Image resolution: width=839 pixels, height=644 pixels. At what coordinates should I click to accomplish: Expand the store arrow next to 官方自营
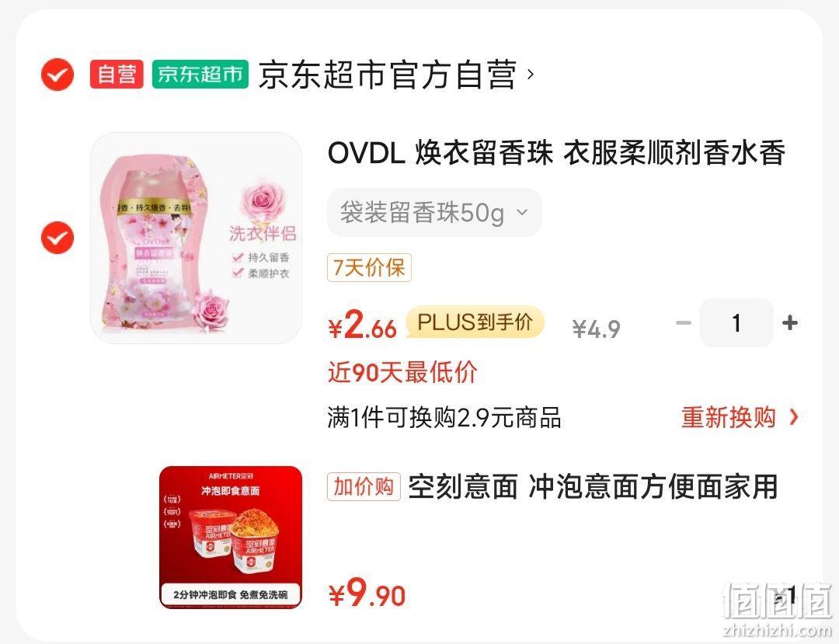coord(531,74)
